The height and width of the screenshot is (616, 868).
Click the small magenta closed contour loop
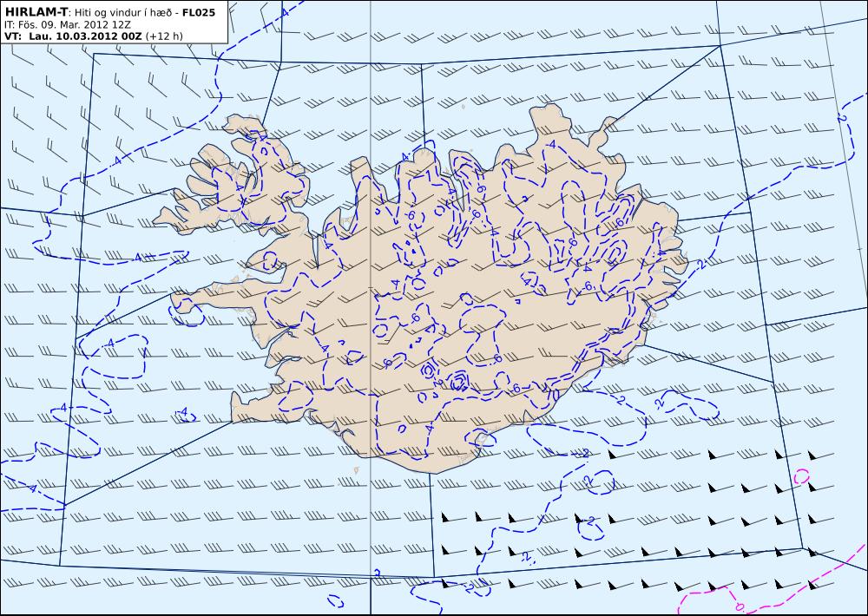[802, 476]
